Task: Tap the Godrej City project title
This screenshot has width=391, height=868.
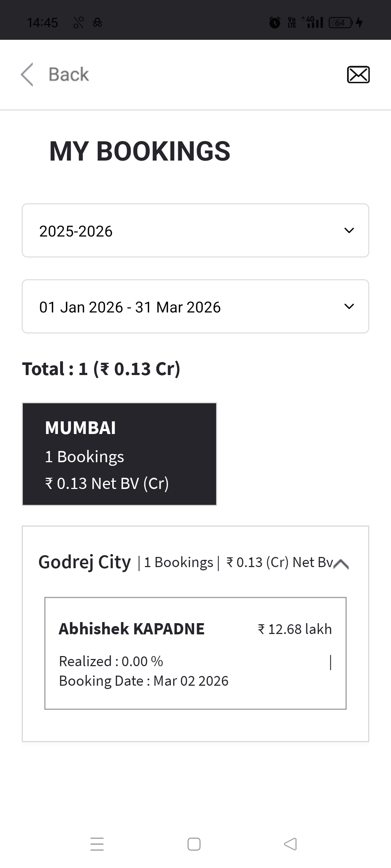Action: tap(85, 562)
